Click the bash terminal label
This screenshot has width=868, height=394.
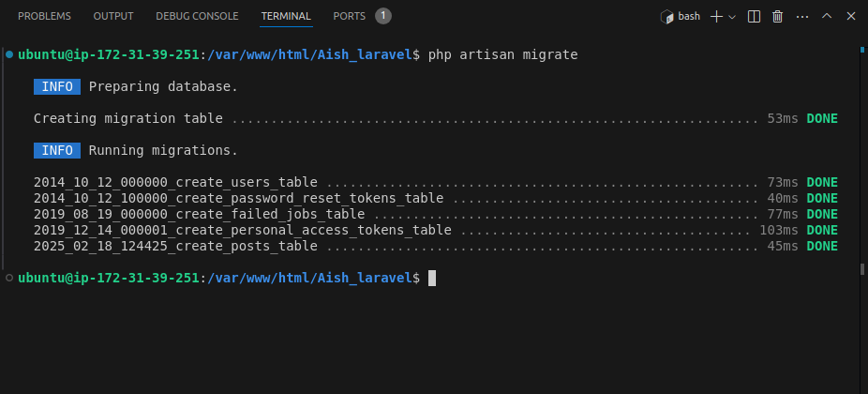coord(689,16)
